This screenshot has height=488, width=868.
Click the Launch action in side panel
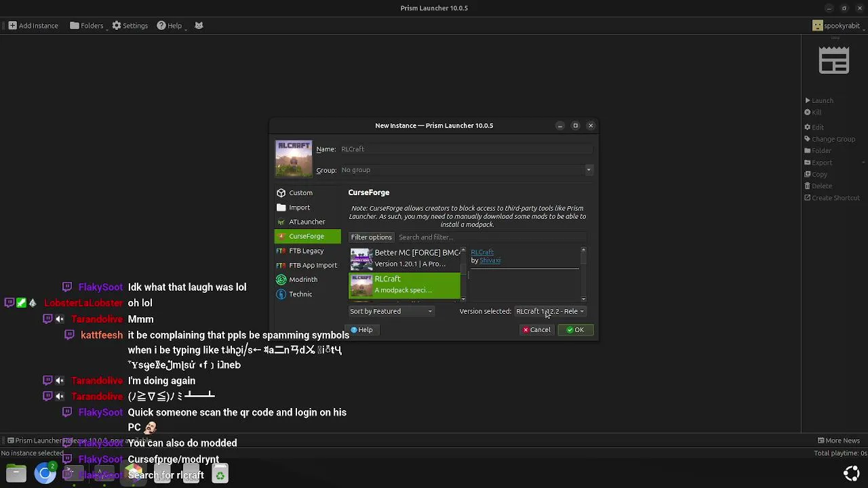tap(819, 100)
